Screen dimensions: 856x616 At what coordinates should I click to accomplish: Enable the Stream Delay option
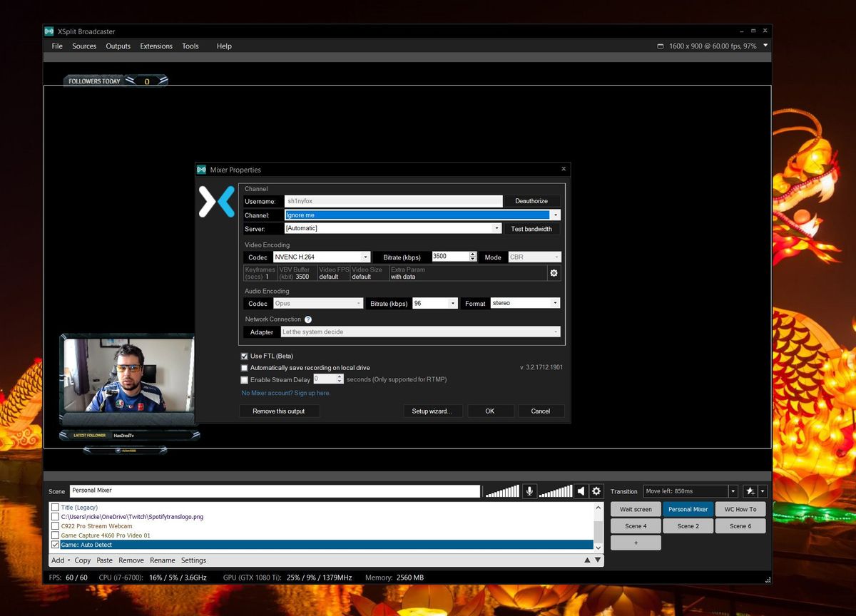245,379
